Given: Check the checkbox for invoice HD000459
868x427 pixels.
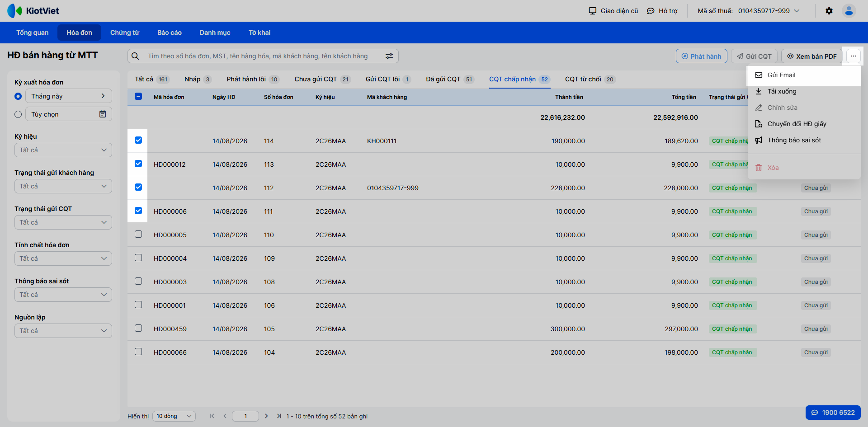Looking at the screenshot, I should click(138, 328).
